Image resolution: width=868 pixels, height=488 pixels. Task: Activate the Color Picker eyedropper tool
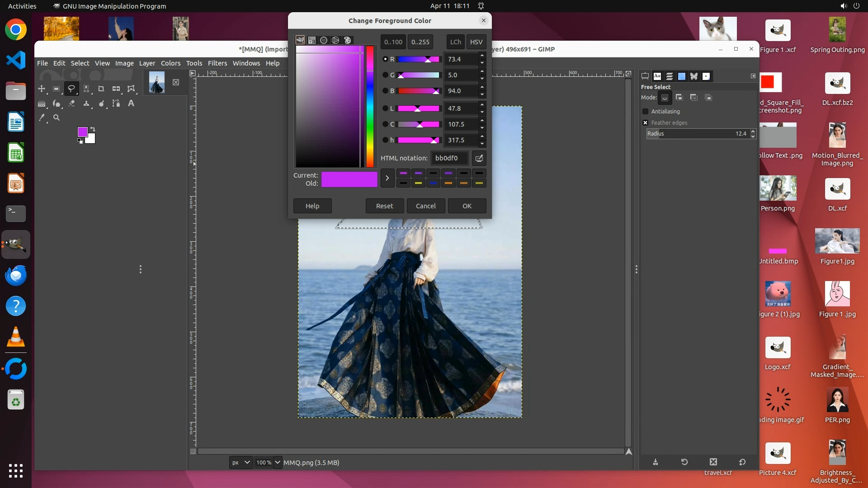click(42, 117)
